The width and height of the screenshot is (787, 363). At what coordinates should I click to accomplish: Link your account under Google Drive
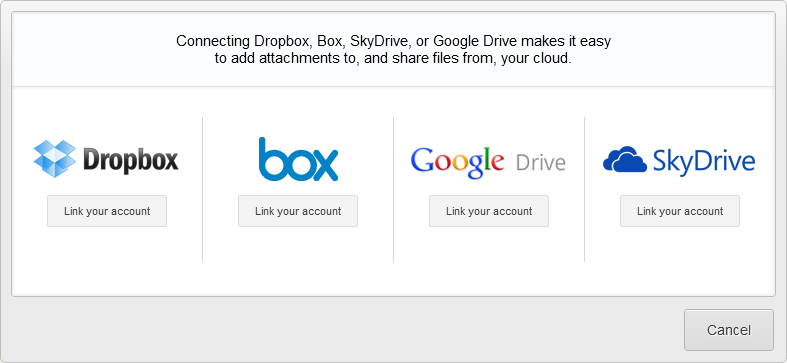coord(489,211)
